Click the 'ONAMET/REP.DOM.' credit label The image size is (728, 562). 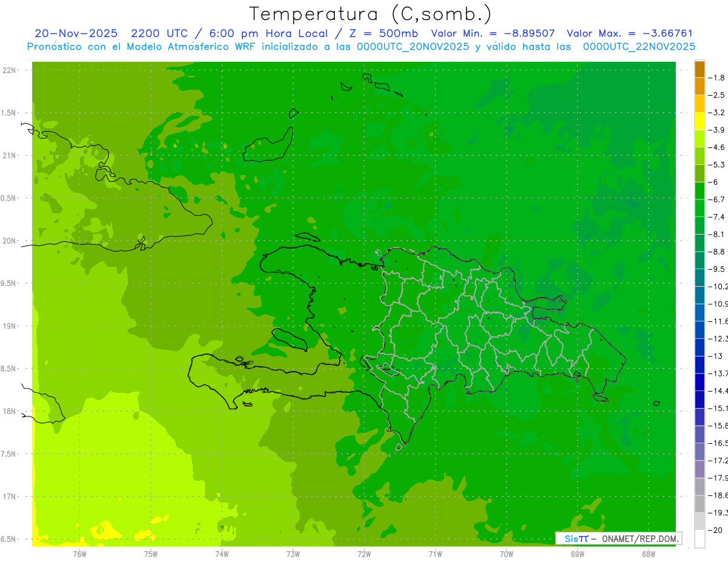pyautogui.click(x=639, y=538)
